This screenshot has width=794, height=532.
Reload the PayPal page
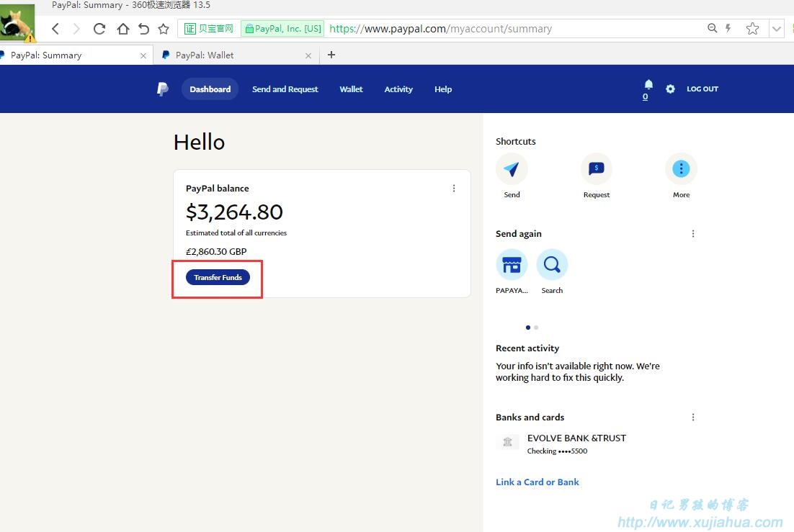99,29
